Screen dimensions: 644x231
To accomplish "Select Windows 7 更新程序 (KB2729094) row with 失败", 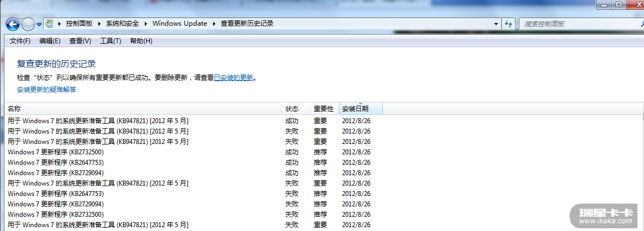I will click(x=189, y=204).
